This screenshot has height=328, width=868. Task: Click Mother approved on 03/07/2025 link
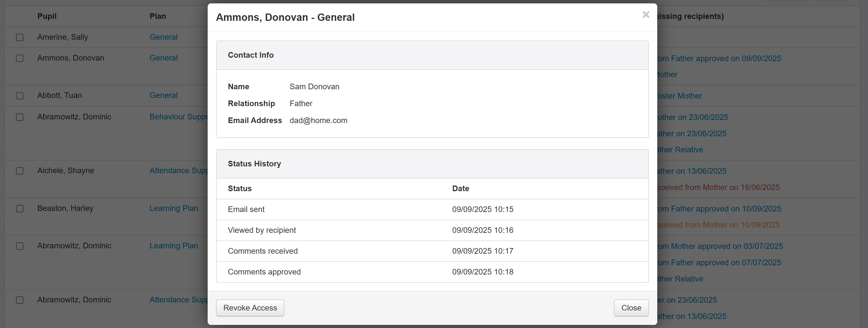pos(720,246)
